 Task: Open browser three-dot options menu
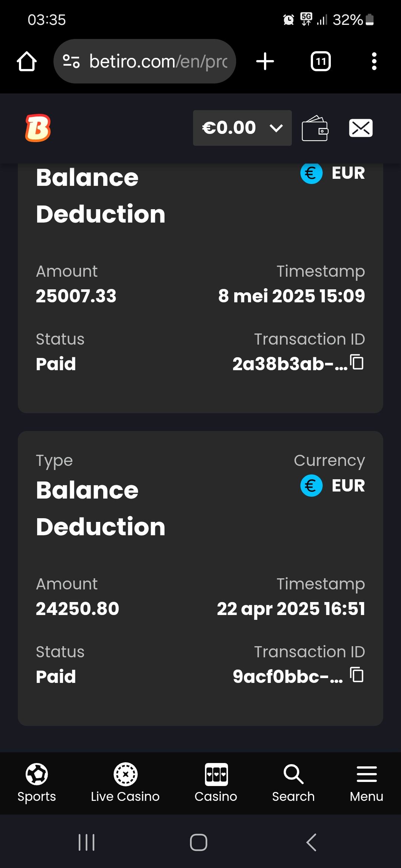click(374, 62)
